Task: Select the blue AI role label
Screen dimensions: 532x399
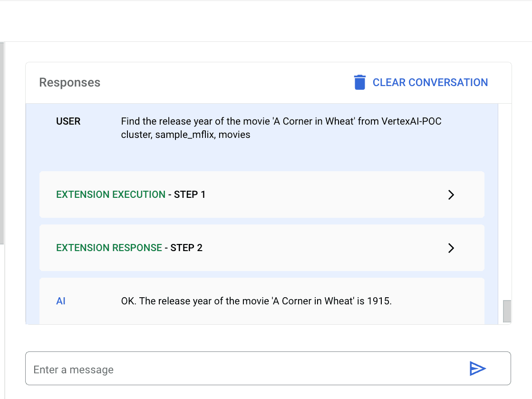Action: [60, 301]
